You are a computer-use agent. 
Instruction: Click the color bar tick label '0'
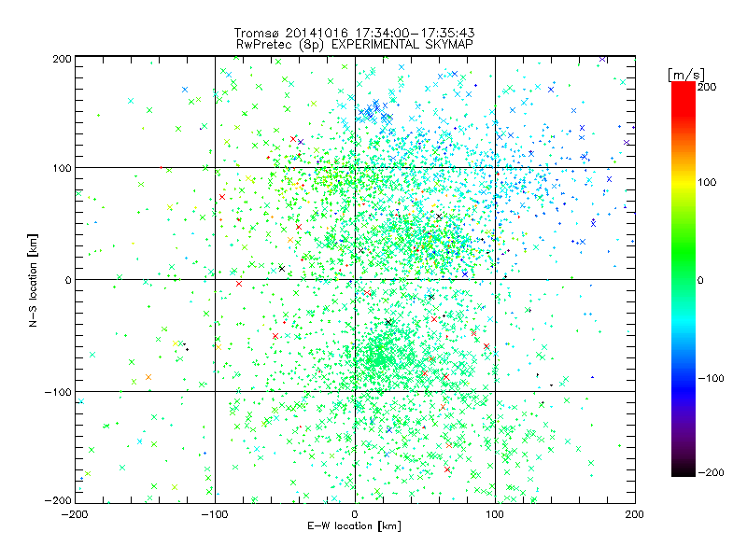click(700, 280)
